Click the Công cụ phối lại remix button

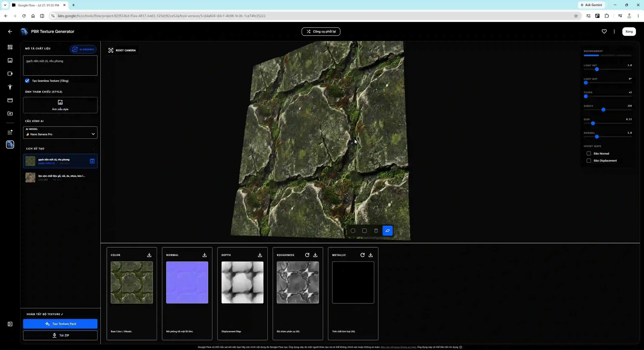click(x=321, y=32)
